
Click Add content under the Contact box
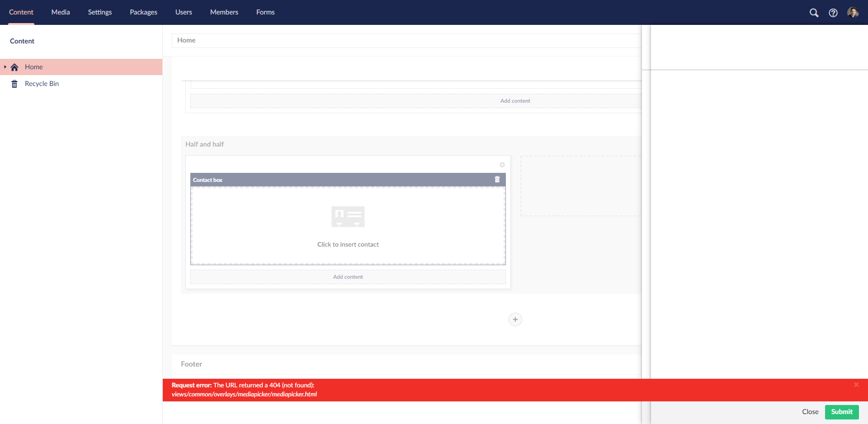click(348, 276)
